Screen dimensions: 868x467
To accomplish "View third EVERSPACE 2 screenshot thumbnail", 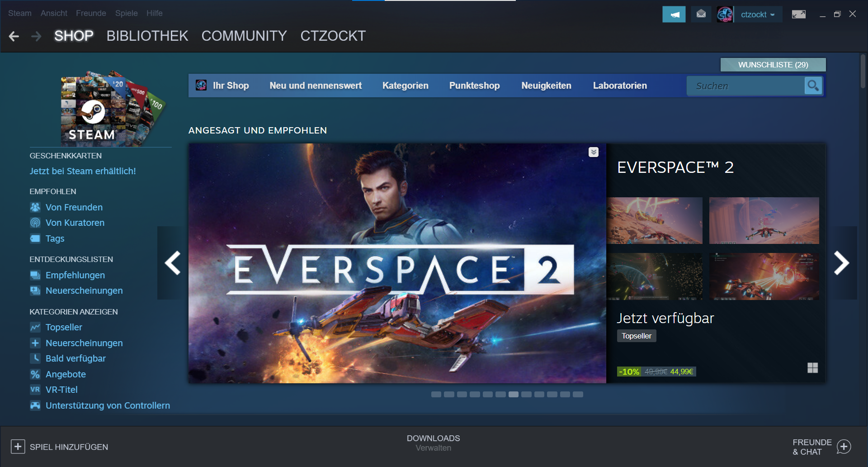I will tap(655, 276).
